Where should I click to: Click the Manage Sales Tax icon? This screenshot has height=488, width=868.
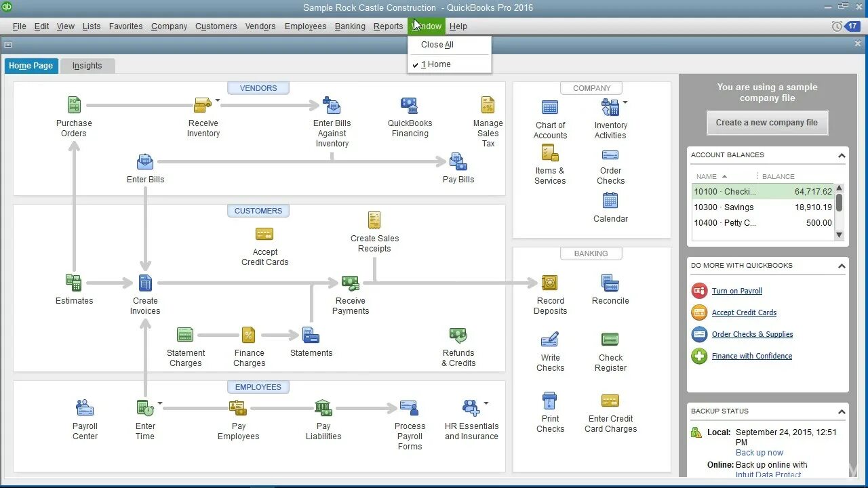tap(488, 105)
